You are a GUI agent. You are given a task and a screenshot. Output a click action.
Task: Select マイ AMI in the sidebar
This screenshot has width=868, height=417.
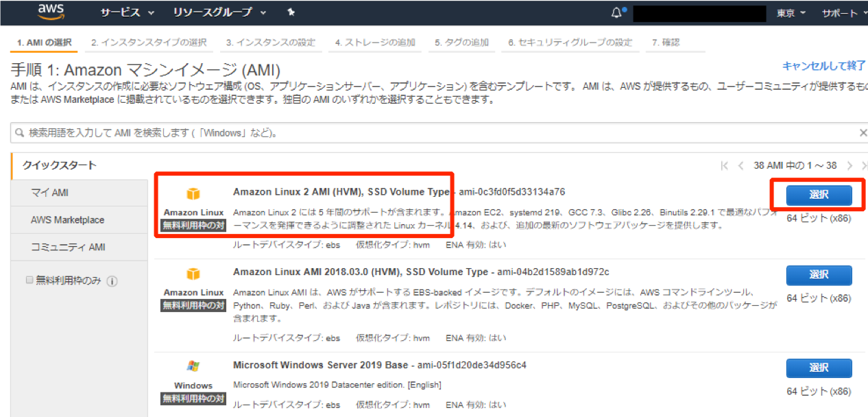click(x=80, y=193)
